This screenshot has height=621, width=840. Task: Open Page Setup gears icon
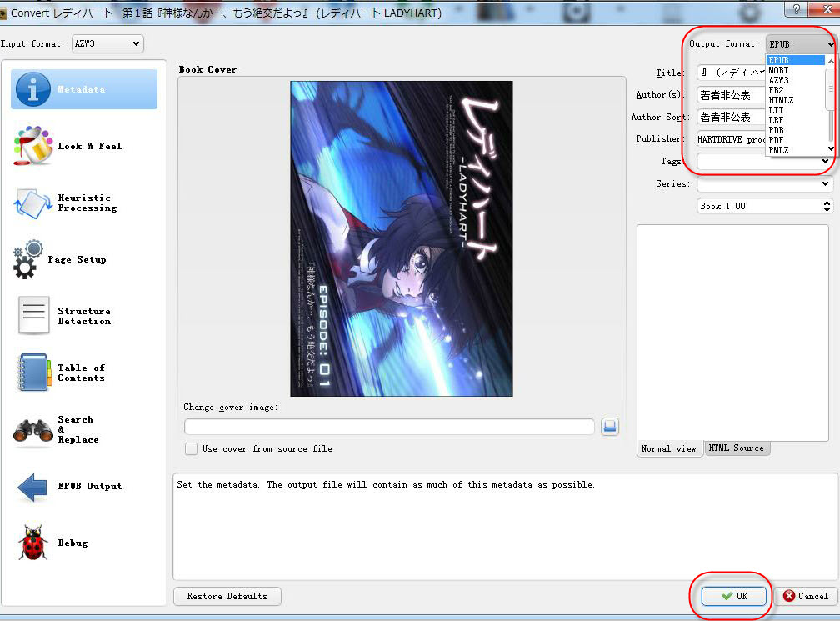[x=28, y=259]
